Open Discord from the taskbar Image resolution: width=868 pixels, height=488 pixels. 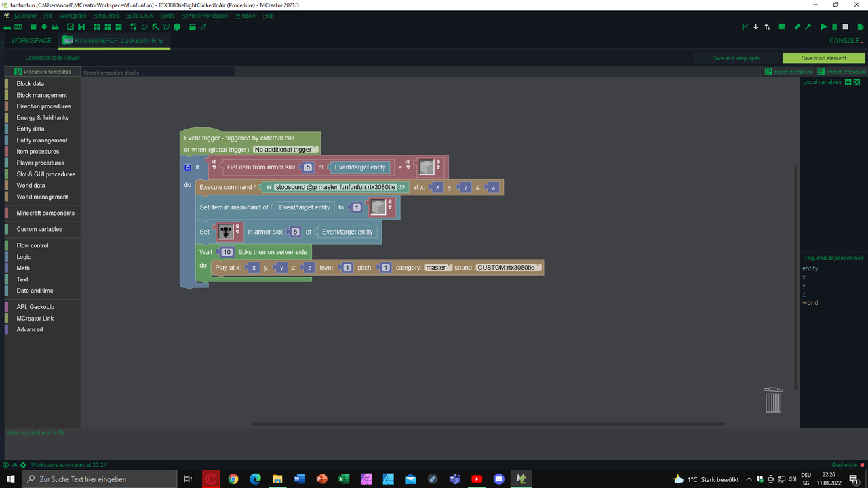coord(499,479)
